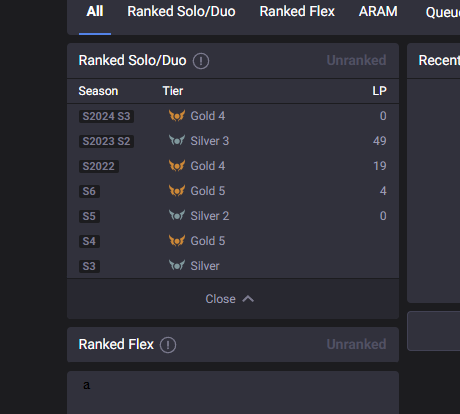Viewport: 460px width, 414px height.
Task: Click the S2023 S2 season badge
Action: point(106,141)
